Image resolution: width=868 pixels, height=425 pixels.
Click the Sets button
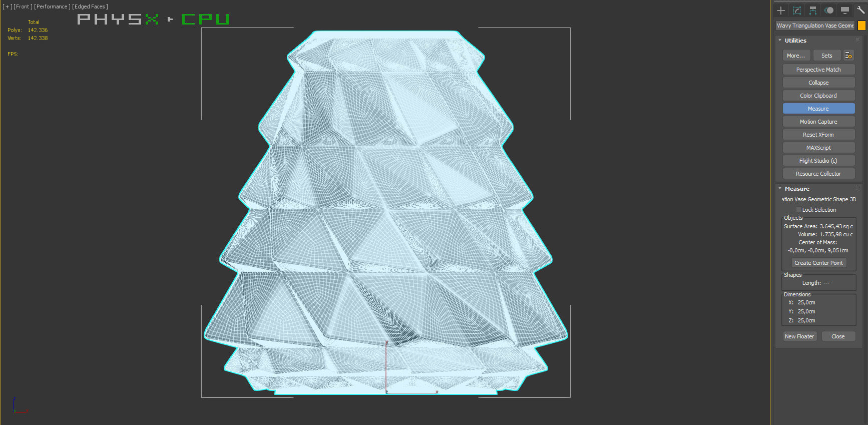827,56
